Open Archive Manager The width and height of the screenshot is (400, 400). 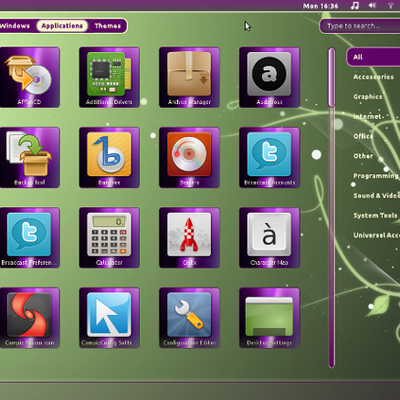[x=189, y=77]
